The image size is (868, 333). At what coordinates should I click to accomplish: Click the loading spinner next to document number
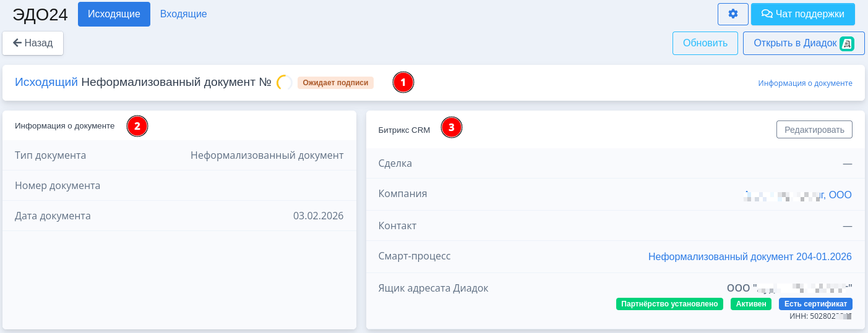pos(285,82)
